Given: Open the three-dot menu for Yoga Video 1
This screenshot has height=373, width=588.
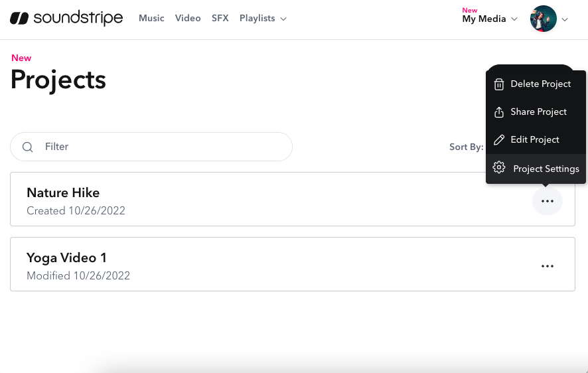Looking at the screenshot, I should pos(547,266).
